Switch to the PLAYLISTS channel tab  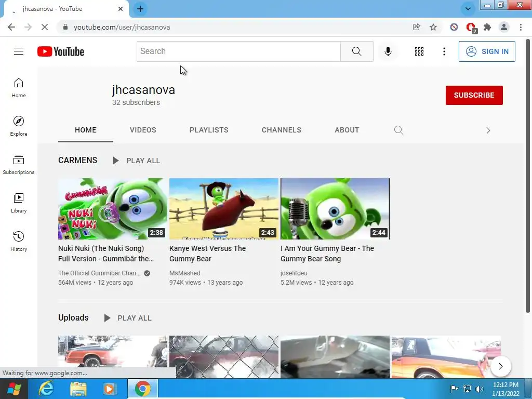pos(209,130)
